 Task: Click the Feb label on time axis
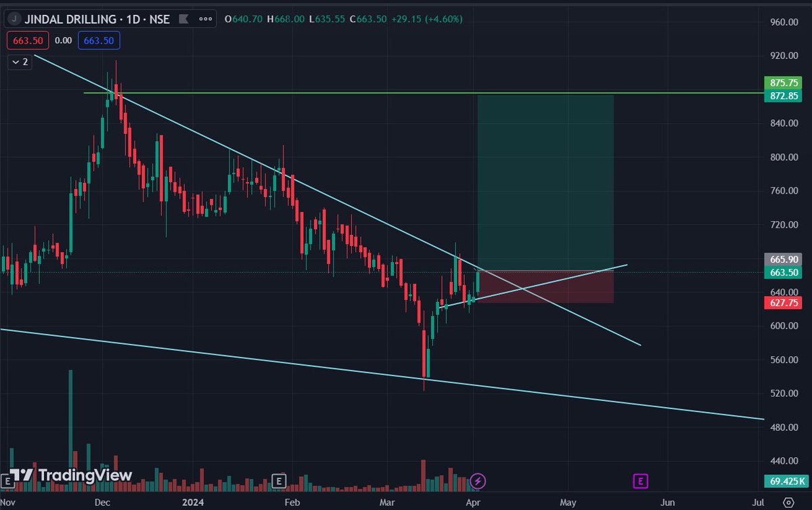292,503
